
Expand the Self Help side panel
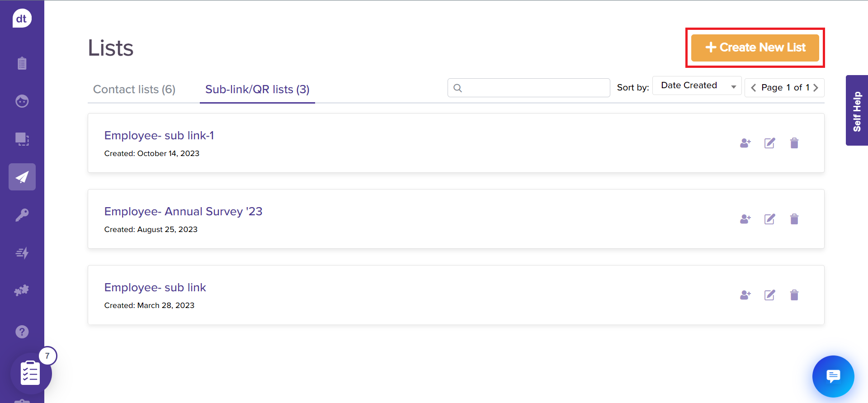tap(857, 111)
